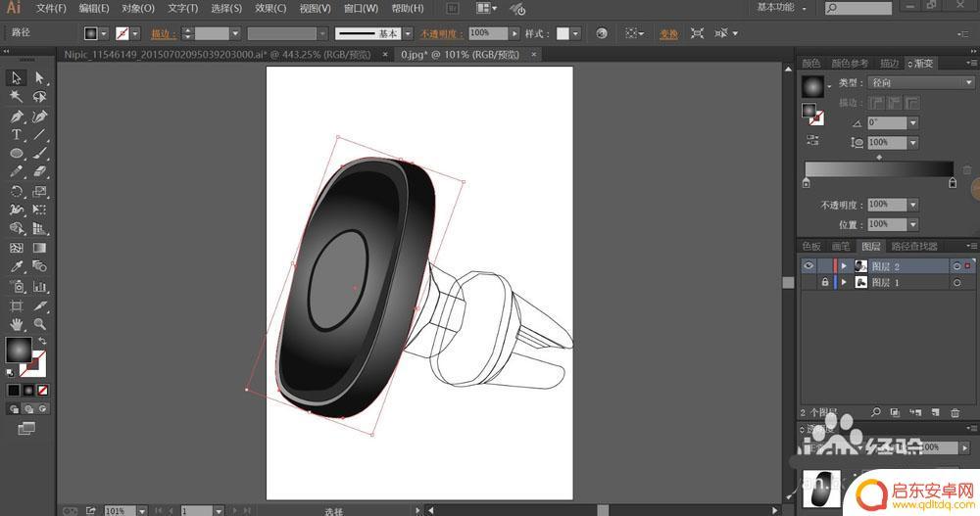Activate the Zoom magnifier tool
This screenshot has width=980, height=516.
click(x=39, y=324)
